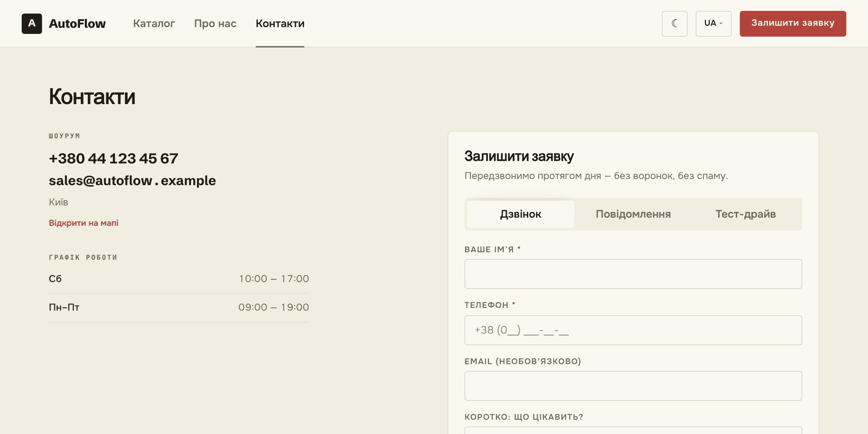Screen dimensions: 868x434
Task: Focus the Ваше ім'я input field
Action: 633,274
